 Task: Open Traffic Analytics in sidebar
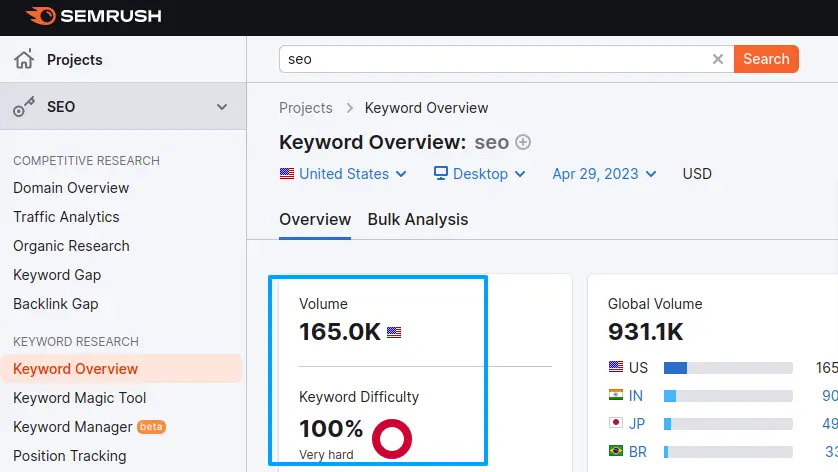(66, 217)
